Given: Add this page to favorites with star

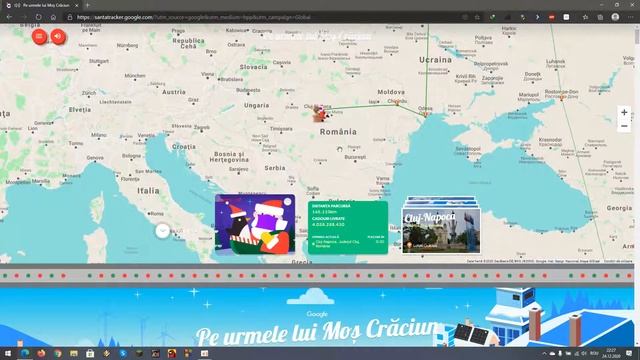Looking at the screenshot, I should click(477, 17).
